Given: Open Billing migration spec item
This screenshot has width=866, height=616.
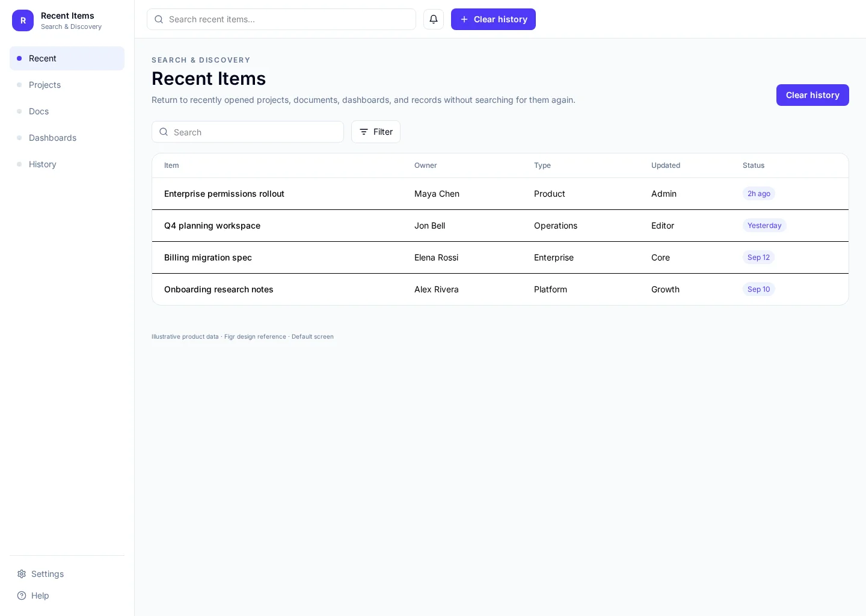Looking at the screenshot, I should pyautogui.click(x=208, y=257).
